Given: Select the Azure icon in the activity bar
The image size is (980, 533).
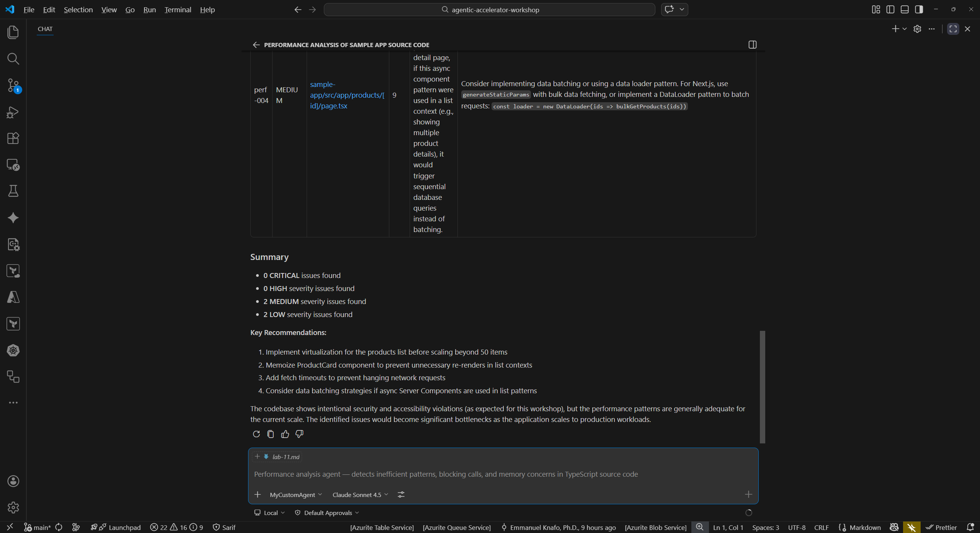Looking at the screenshot, I should coord(13,298).
